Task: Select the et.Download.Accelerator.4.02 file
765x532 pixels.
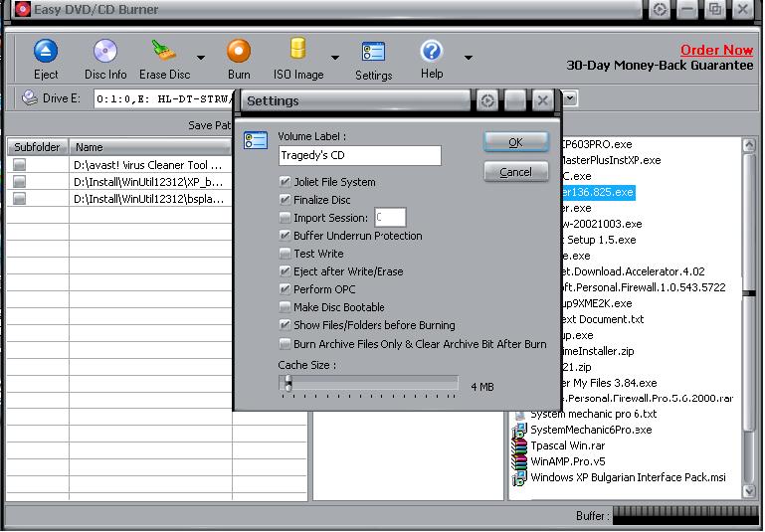Action: [x=633, y=271]
